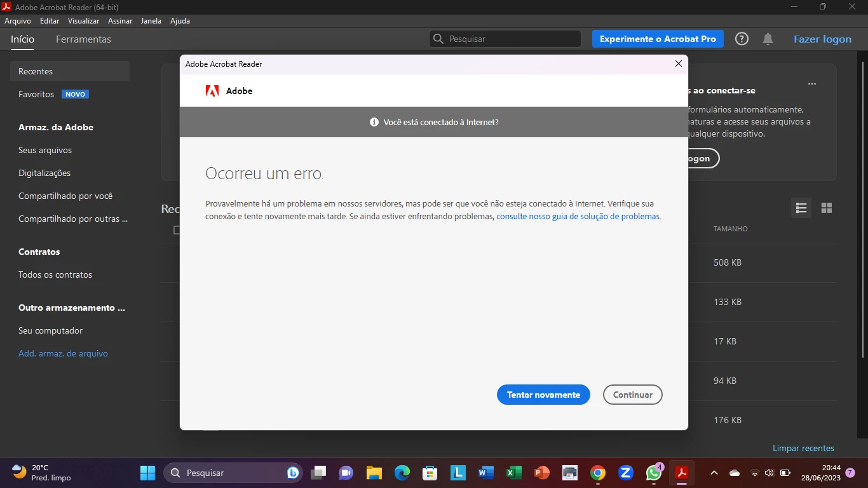Launch Microsoft Edge from taskbar

(x=402, y=473)
